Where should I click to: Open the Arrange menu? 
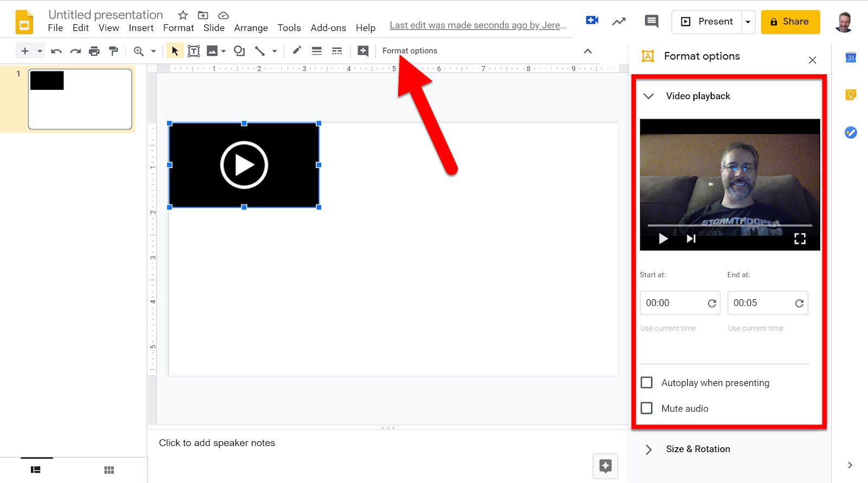coord(251,28)
